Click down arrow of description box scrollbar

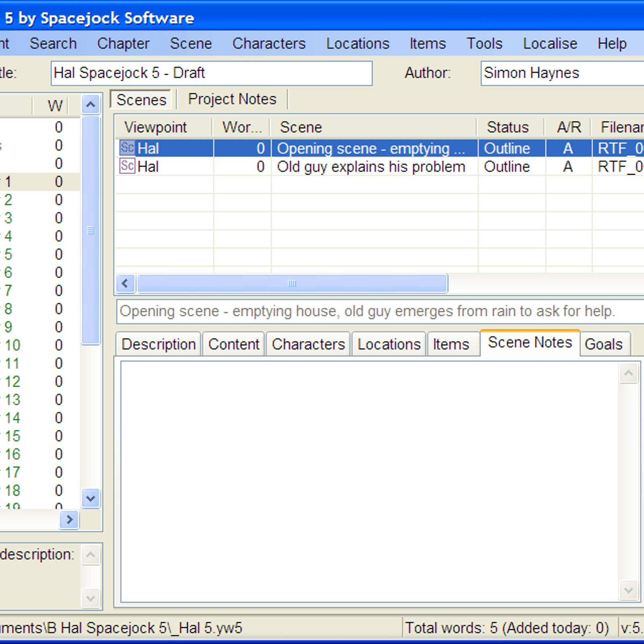pyautogui.click(x=91, y=598)
